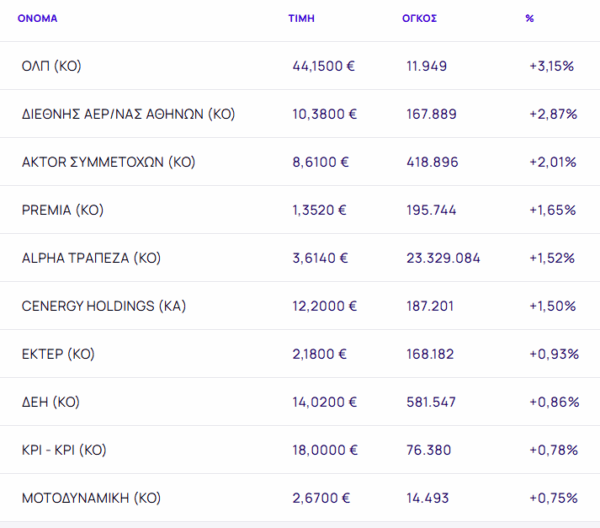This screenshot has height=528, width=600.
Task: Sort by the ΟΝΟΜΑ column header
Action: 38,18
